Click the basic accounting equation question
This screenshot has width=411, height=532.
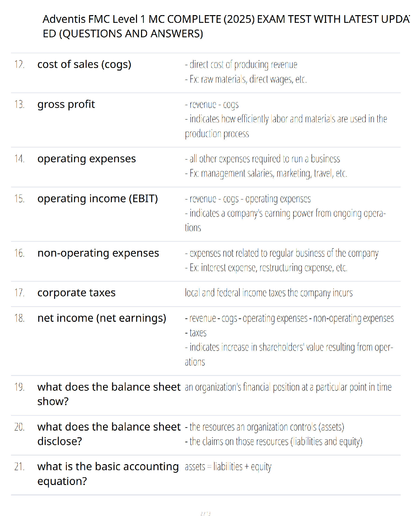pos(108,474)
